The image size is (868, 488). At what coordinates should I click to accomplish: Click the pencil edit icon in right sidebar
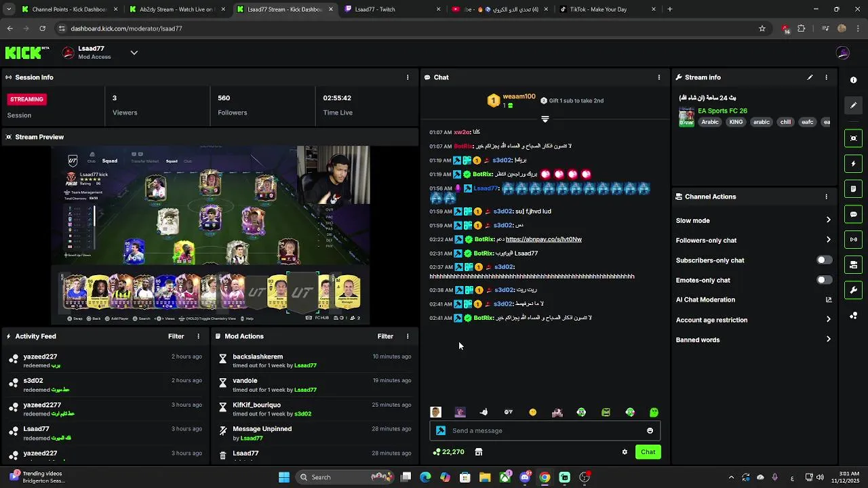(853, 106)
